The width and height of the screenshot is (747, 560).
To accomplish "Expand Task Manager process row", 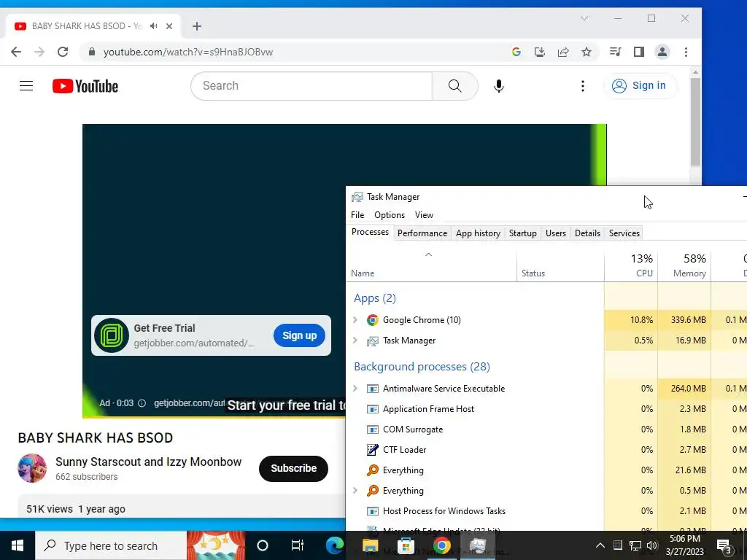I will click(355, 341).
